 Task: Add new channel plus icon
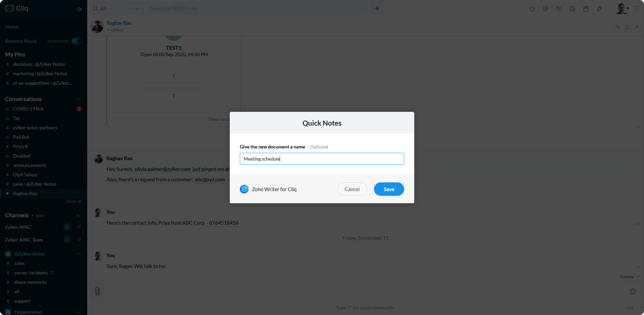tap(78, 216)
